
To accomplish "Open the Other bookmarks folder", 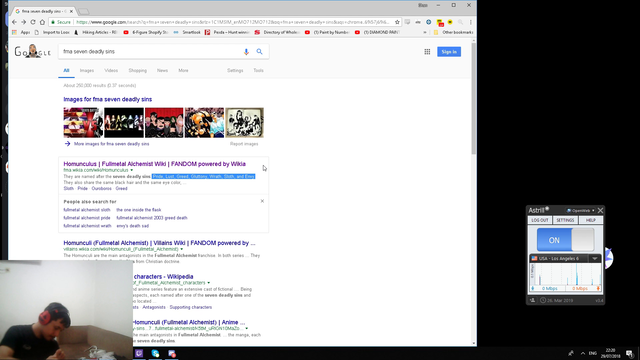I will [x=453, y=32].
